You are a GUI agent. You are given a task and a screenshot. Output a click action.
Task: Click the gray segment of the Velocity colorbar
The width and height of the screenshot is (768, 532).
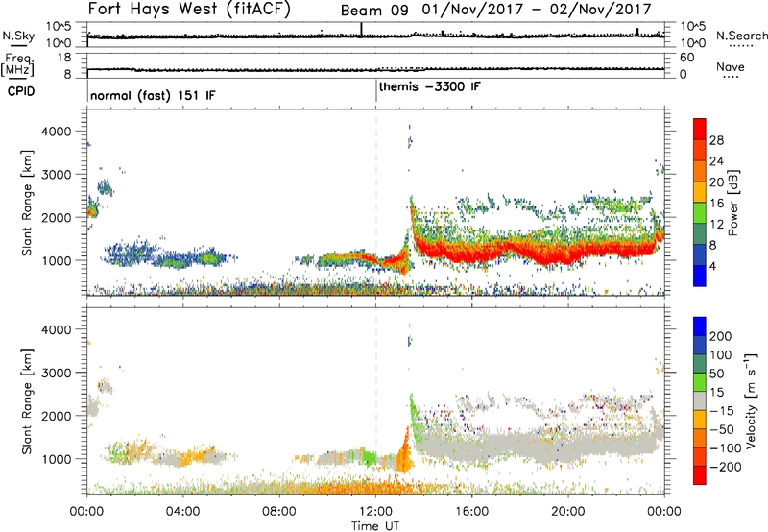point(700,401)
